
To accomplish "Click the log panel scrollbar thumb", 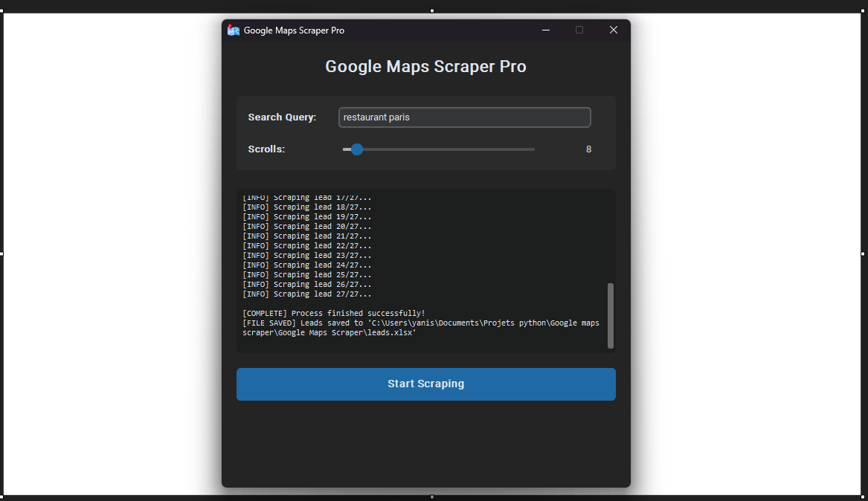I will 611,316.
